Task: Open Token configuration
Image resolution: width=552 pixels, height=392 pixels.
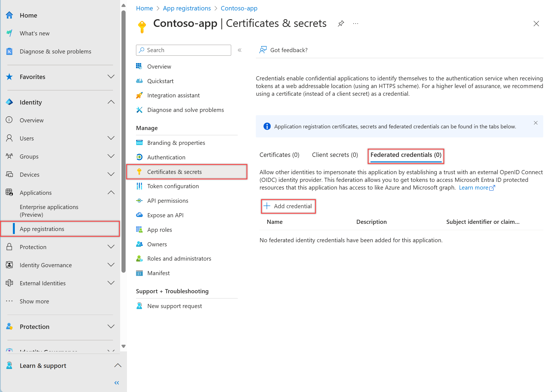Action: pyautogui.click(x=173, y=186)
